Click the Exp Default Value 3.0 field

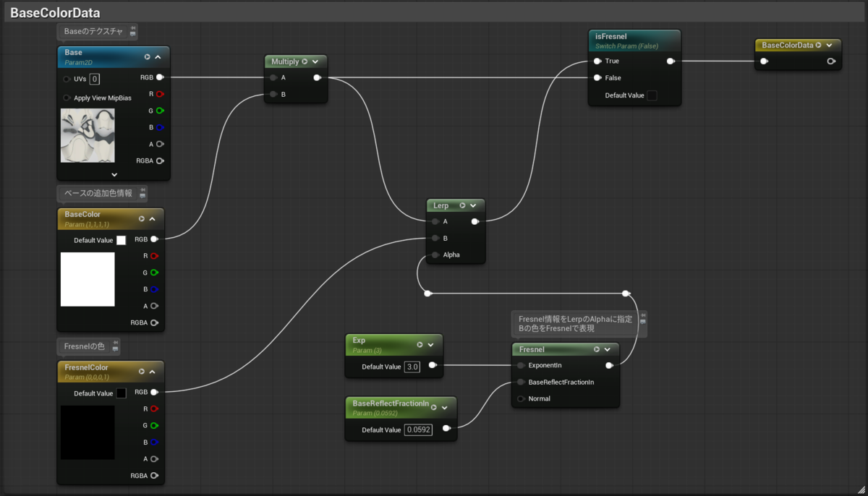tap(412, 367)
